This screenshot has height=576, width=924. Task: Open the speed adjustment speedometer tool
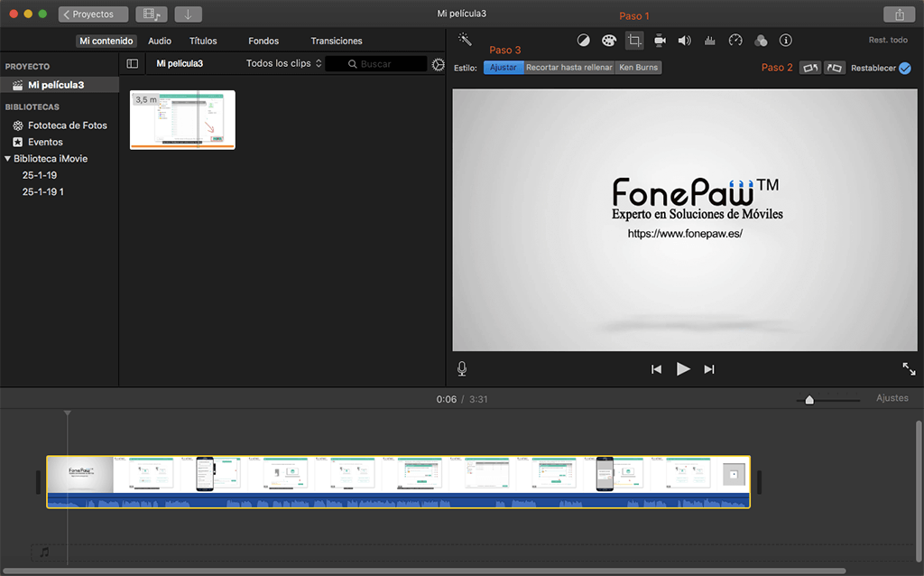click(x=735, y=40)
